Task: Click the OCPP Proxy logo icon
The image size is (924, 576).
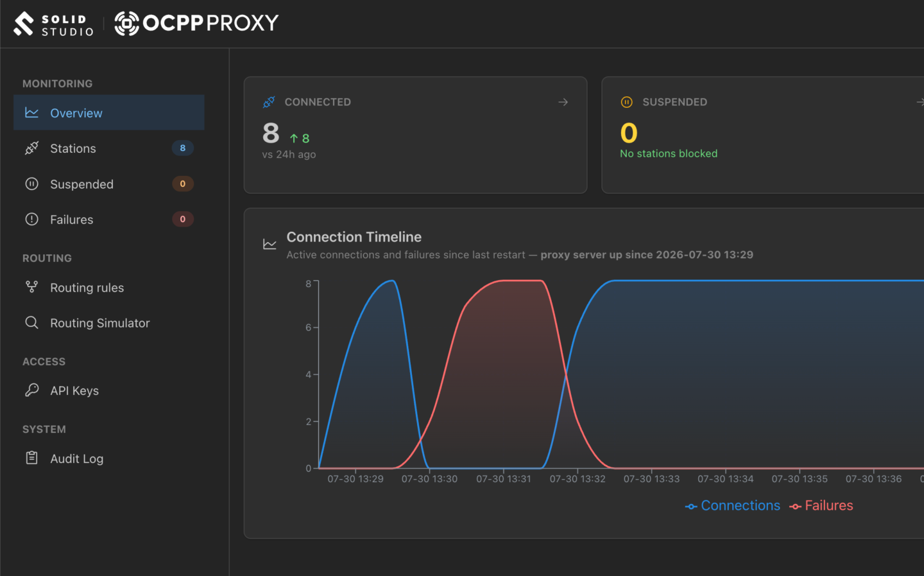Action: coord(126,24)
